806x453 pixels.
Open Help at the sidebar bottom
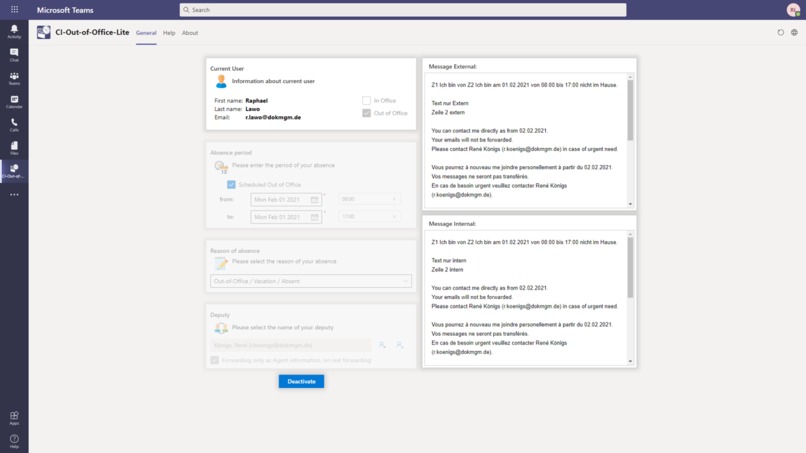(x=14, y=441)
